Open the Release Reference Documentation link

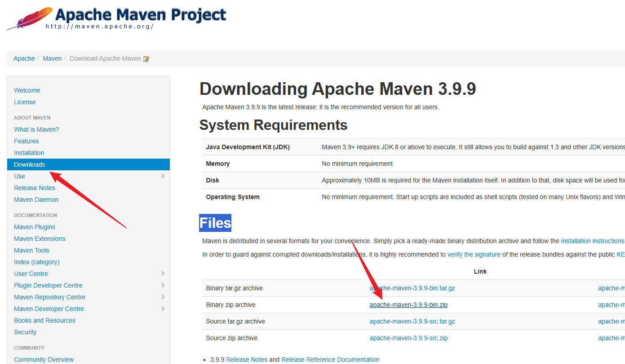[x=330, y=360]
